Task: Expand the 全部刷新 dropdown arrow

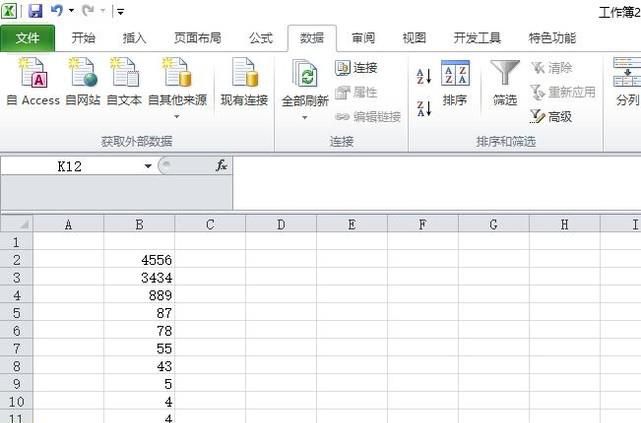Action: click(x=305, y=118)
